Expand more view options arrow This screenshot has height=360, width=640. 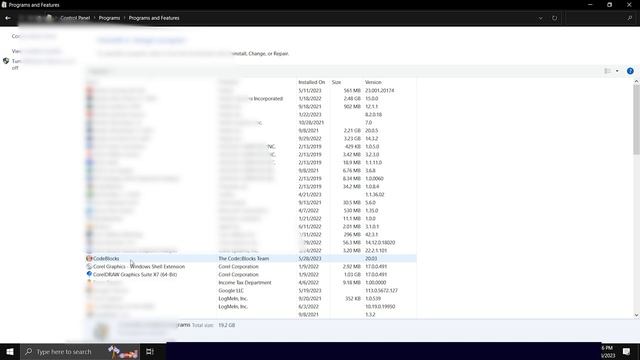617,71
